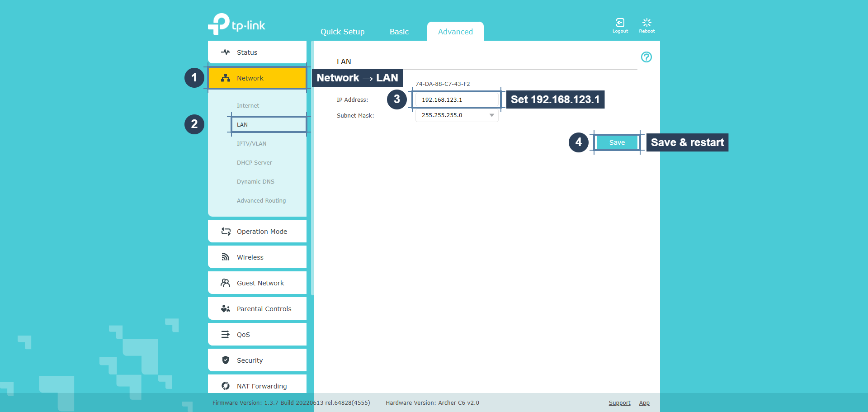Click the tp-link logo

tap(236, 24)
